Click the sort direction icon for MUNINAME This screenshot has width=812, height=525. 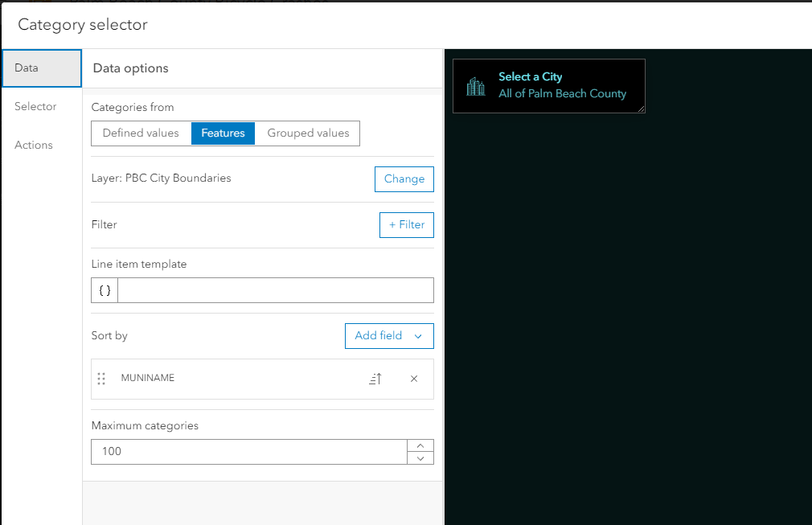coord(375,378)
